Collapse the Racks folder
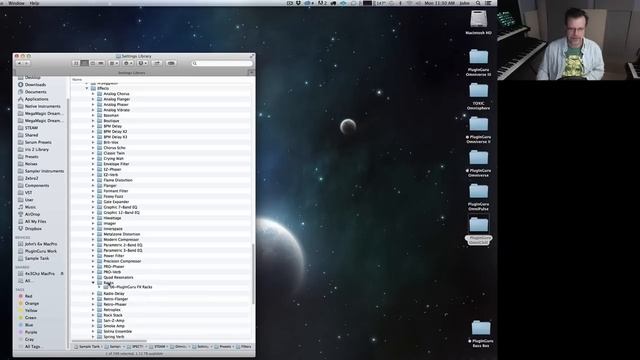The height and width of the screenshot is (360, 640). coord(93,282)
